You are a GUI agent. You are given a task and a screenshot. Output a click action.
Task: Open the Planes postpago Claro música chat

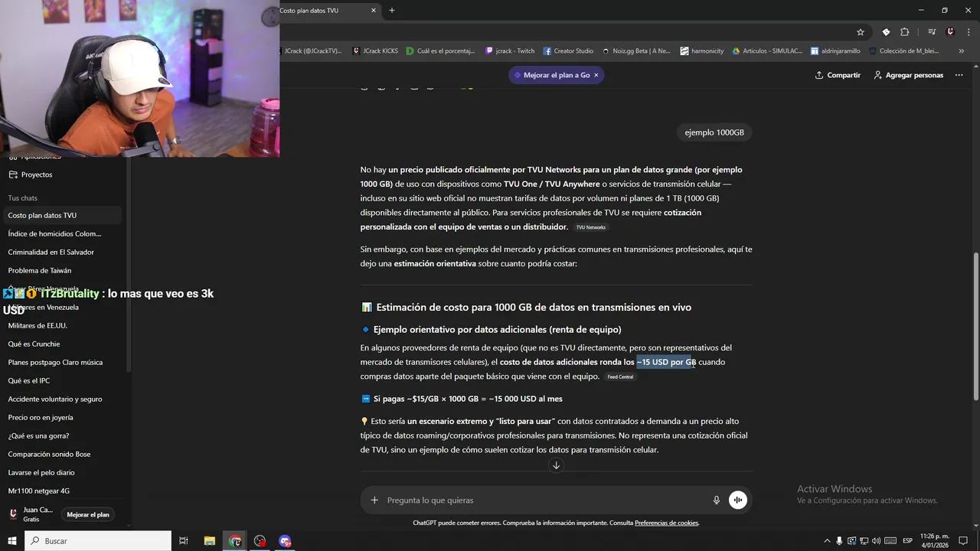point(61,363)
